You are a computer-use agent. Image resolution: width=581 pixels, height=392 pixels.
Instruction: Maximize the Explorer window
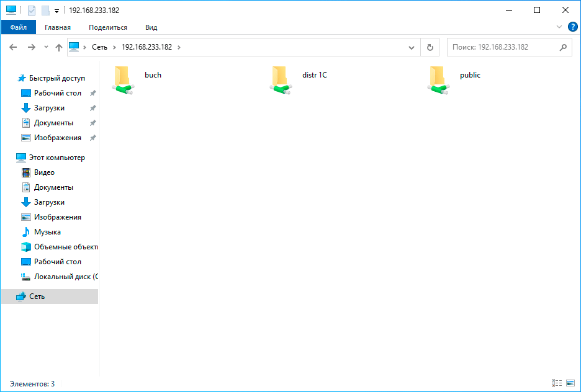[x=537, y=10]
